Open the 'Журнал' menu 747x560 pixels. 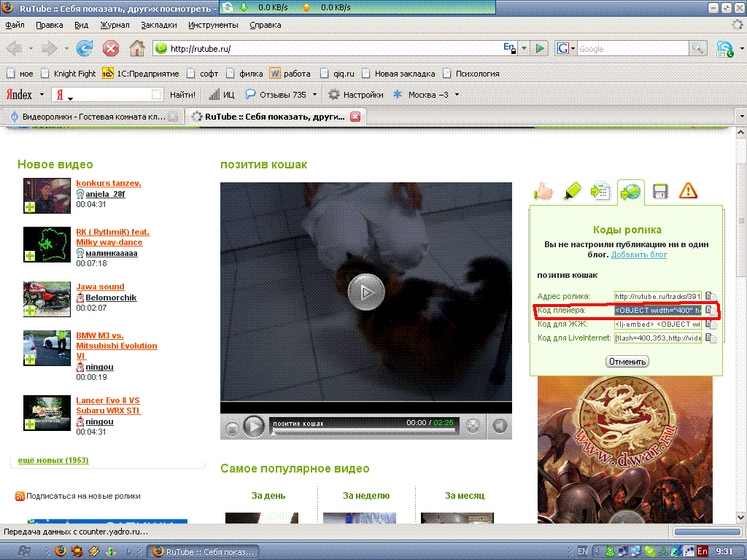tap(115, 25)
